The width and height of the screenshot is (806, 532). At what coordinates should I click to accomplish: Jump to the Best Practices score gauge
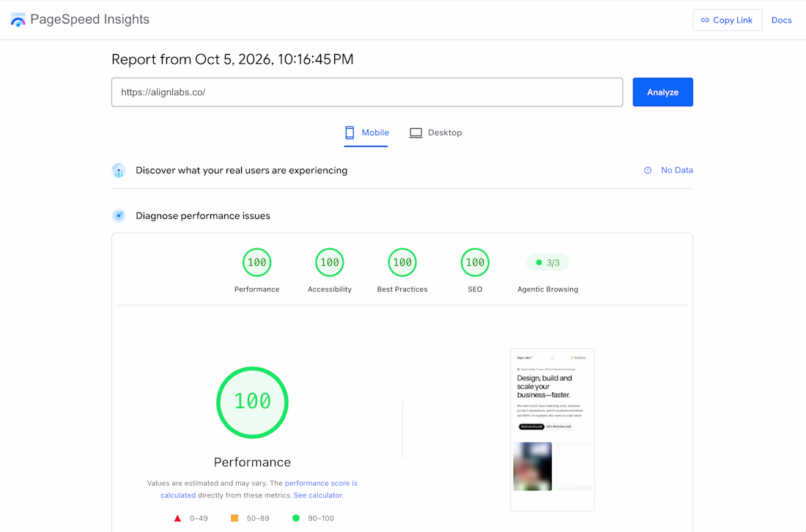tap(402, 262)
